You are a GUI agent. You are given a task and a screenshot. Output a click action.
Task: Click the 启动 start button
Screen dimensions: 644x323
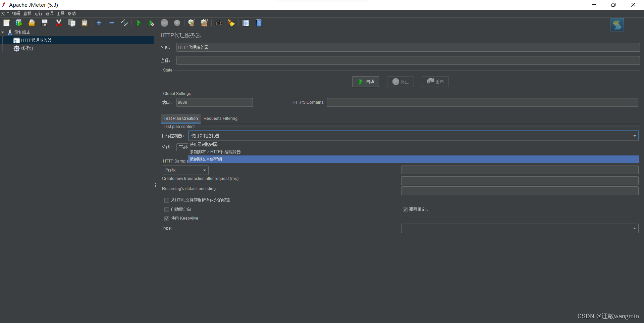tap(366, 82)
